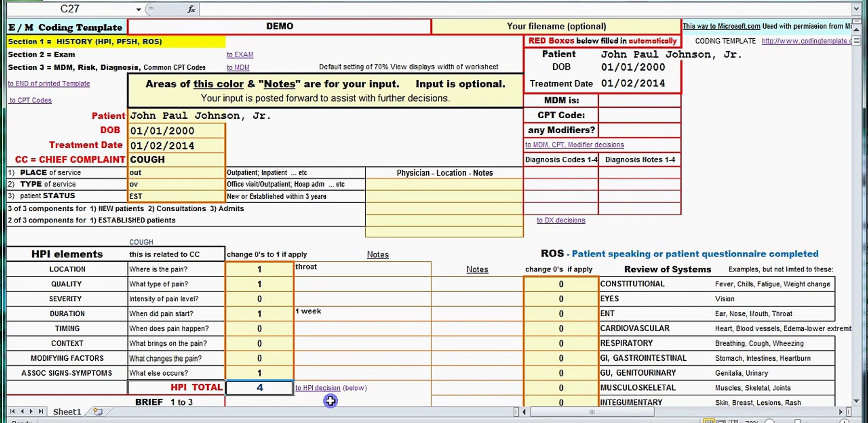Click the vertical scrollbar down arrow
Image resolution: width=868 pixels, height=423 pixels.
click(856, 401)
